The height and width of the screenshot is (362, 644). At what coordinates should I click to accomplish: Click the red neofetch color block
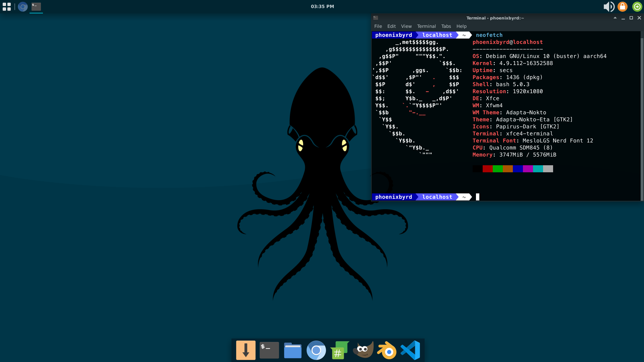487,169
